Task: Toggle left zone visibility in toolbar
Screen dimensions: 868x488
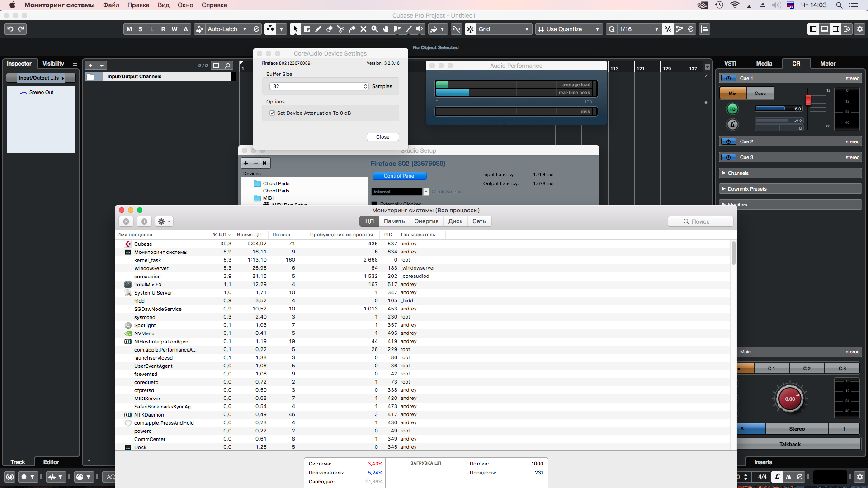Action: pyautogui.click(x=813, y=29)
